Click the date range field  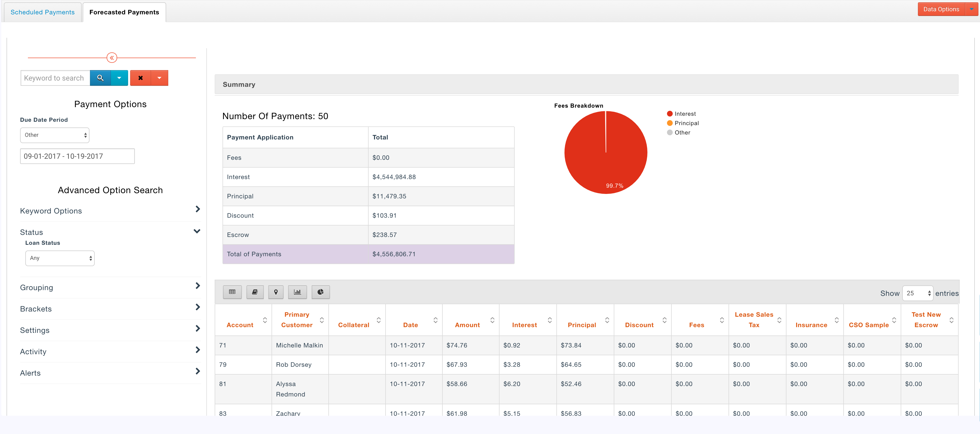tap(77, 156)
